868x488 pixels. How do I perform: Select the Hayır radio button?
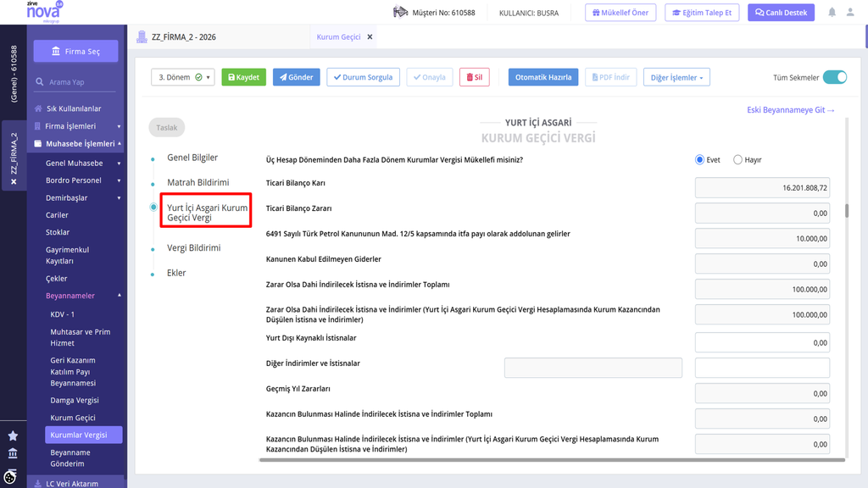(x=737, y=160)
